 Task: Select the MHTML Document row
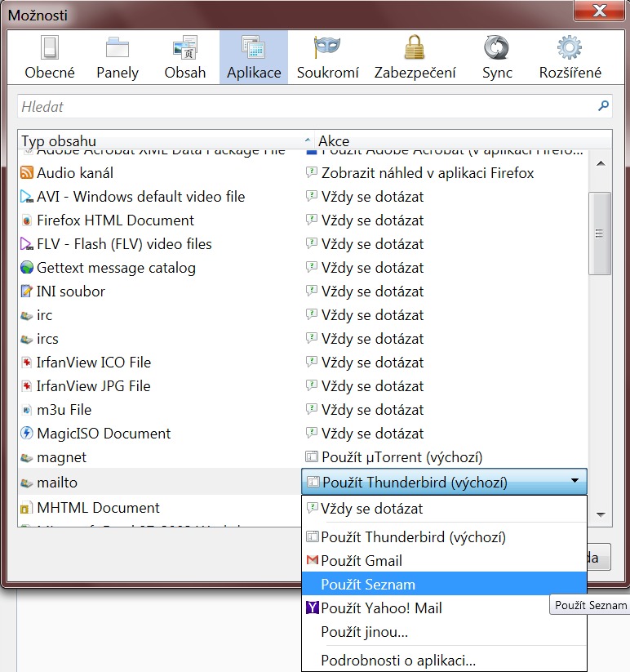[x=160, y=508]
